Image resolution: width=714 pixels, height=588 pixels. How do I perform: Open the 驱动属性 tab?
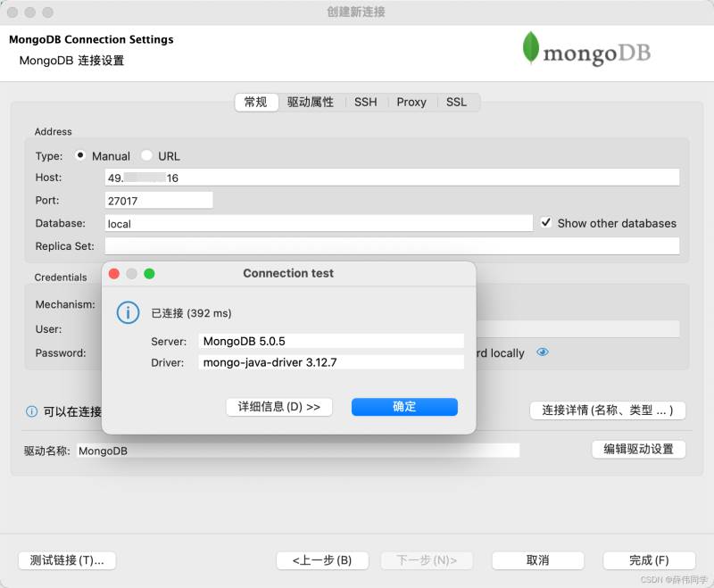[311, 102]
